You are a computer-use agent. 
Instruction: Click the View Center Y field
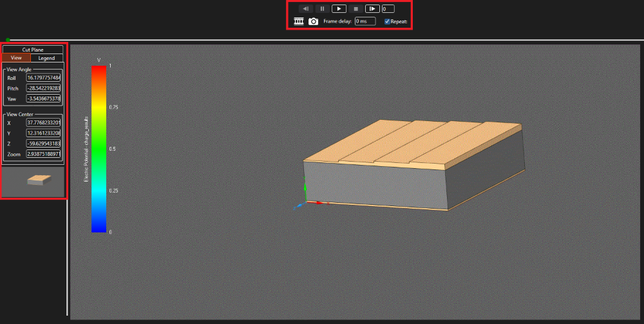[44, 133]
